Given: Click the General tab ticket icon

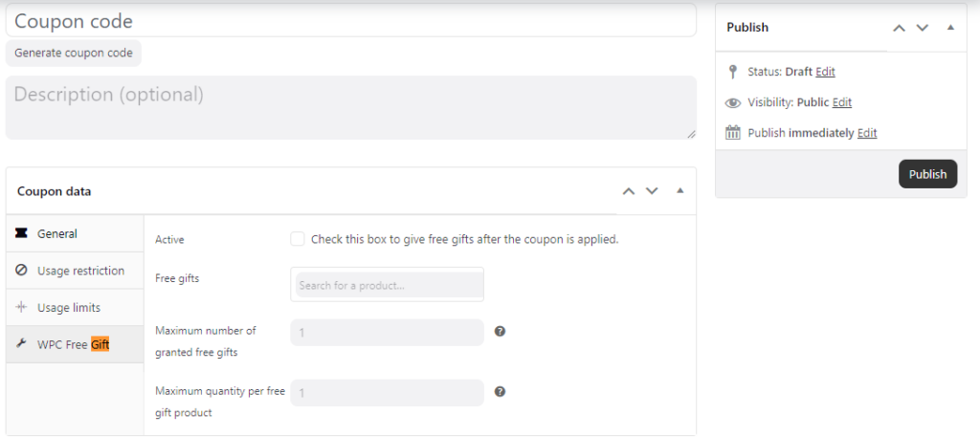Looking at the screenshot, I should 21,233.
